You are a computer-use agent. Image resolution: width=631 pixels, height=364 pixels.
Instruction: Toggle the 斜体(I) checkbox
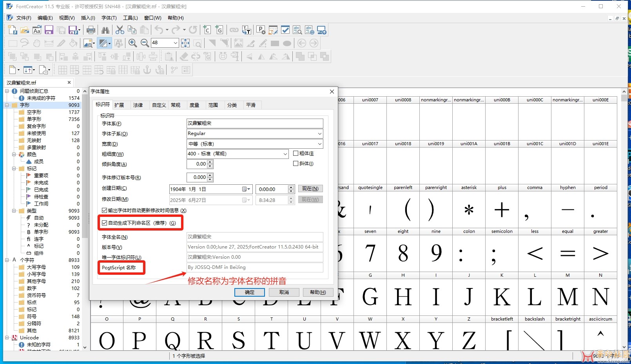click(296, 164)
